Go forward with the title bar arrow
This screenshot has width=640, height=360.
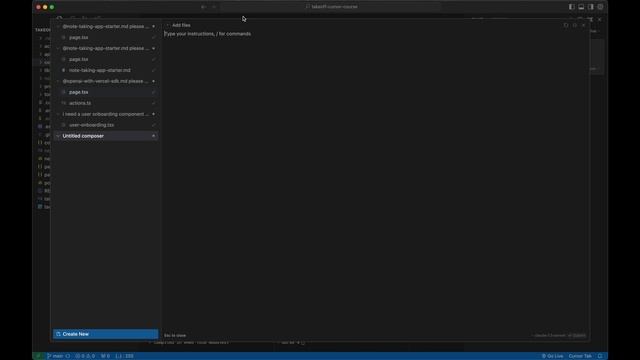[x=214, y=7]
